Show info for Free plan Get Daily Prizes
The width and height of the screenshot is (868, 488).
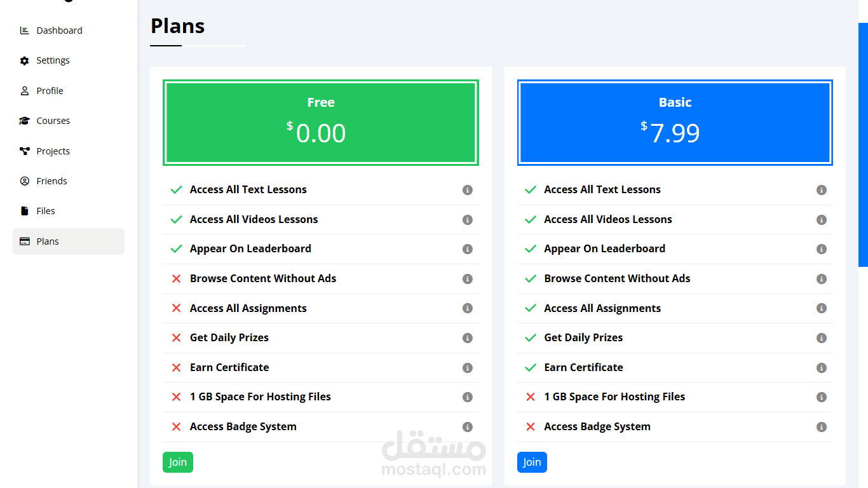click(468, 338)
